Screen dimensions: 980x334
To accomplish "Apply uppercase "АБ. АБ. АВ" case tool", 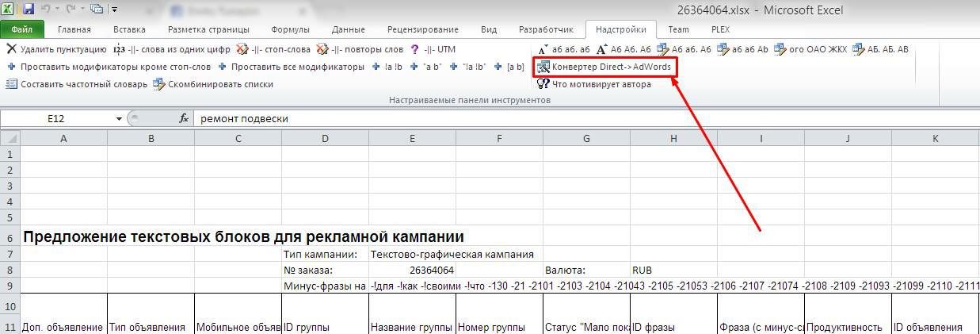I will tap(879, 49).
